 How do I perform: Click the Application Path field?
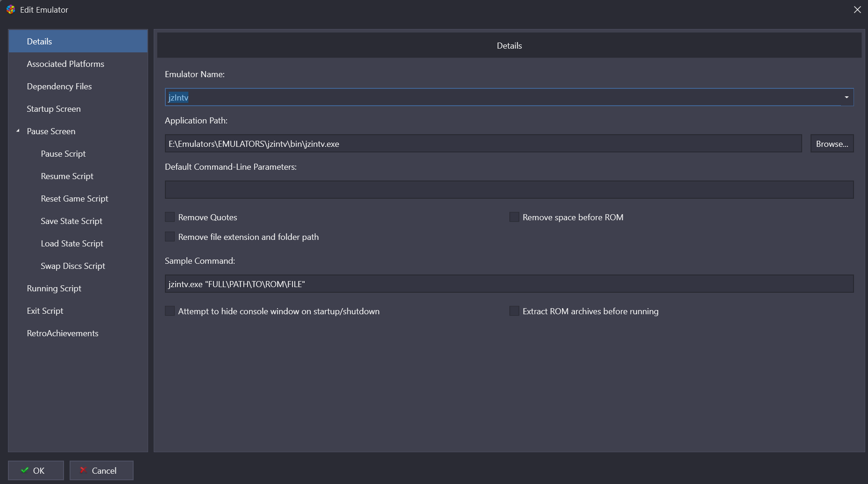(484, 144)
